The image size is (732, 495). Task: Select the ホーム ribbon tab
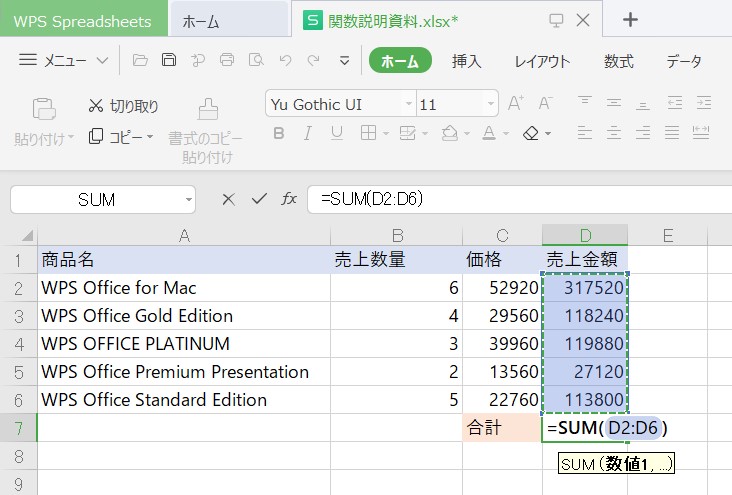[400, 61]
